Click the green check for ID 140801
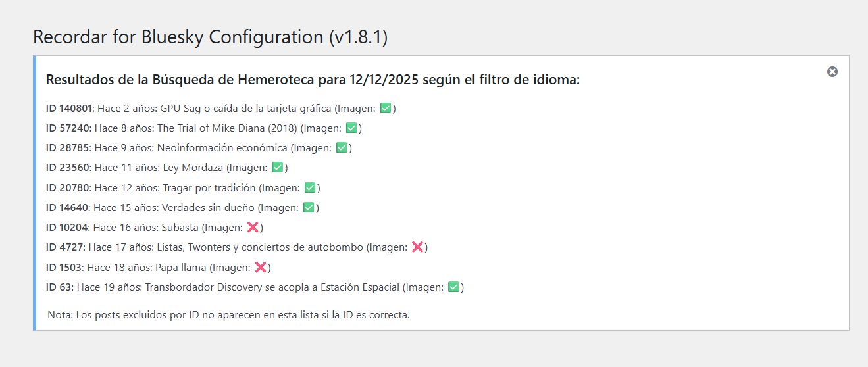The image size is (868, 367). point(386,108)
